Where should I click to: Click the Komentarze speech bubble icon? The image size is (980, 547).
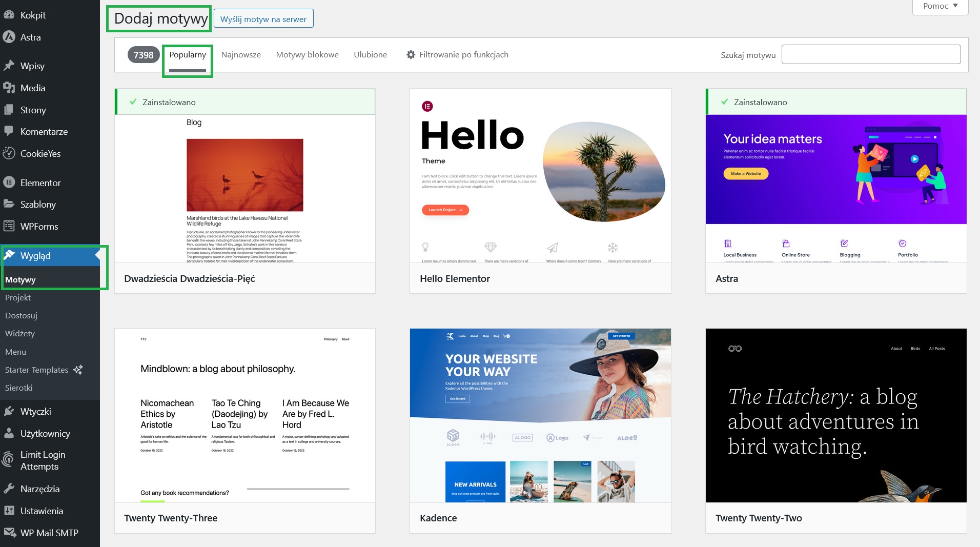point(9,131)
